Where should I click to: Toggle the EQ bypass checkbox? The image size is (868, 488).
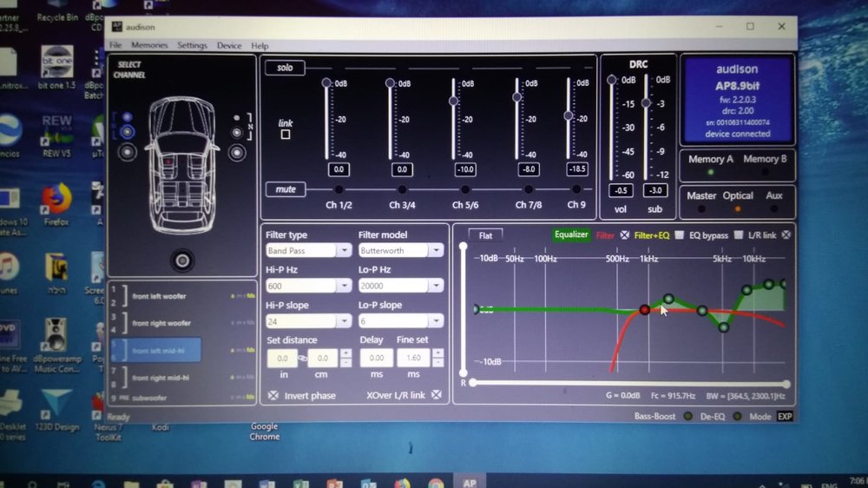coord(738,234)
